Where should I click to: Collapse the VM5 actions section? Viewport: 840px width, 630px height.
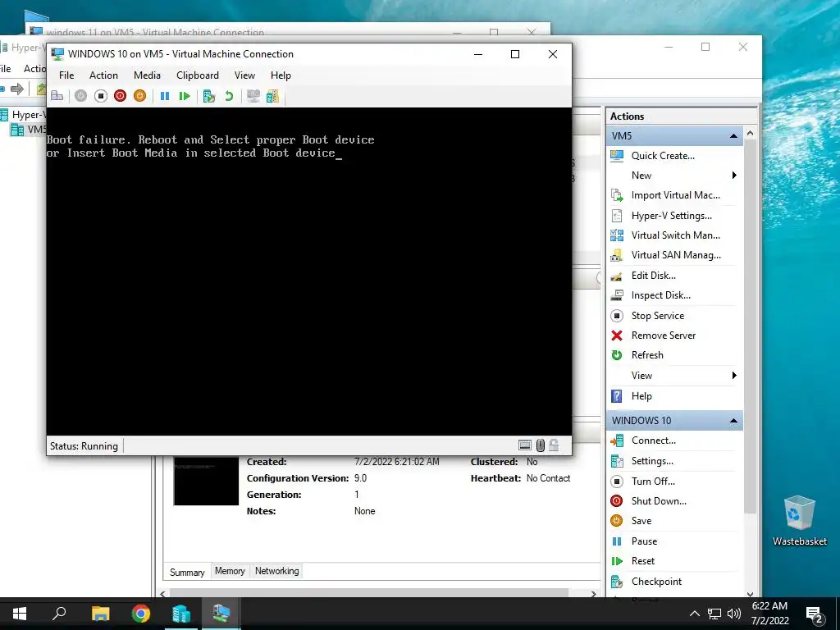(x=733, y=136)
